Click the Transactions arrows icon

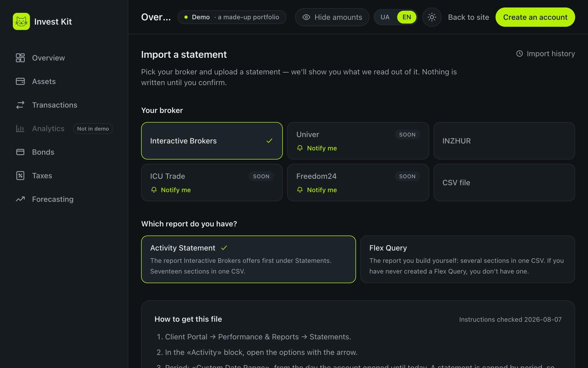tap(20, 105)
